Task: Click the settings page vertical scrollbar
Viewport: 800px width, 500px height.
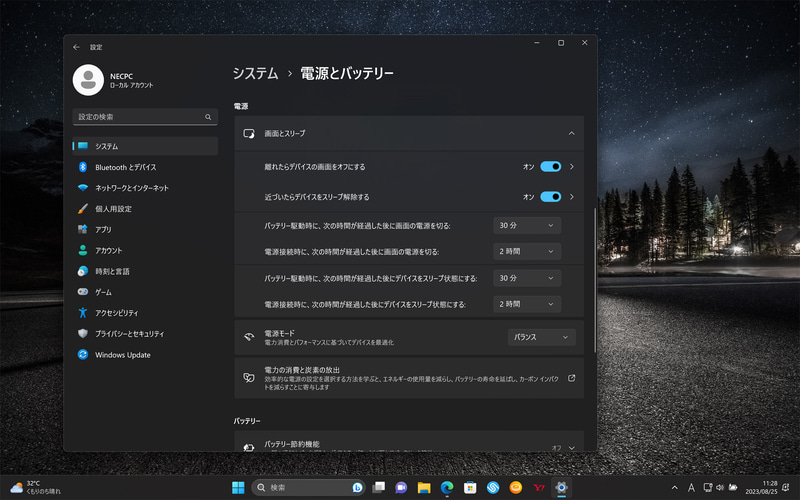Action: 595,281
